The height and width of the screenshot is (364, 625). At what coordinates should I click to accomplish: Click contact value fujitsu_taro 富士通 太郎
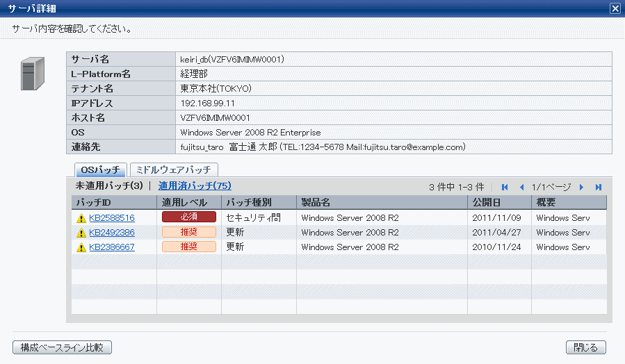point(229,147)
